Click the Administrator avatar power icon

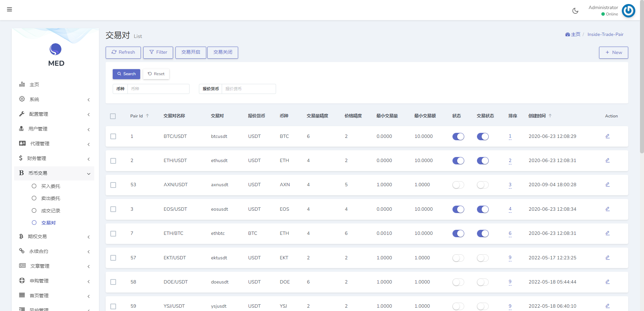coord(628,11)
